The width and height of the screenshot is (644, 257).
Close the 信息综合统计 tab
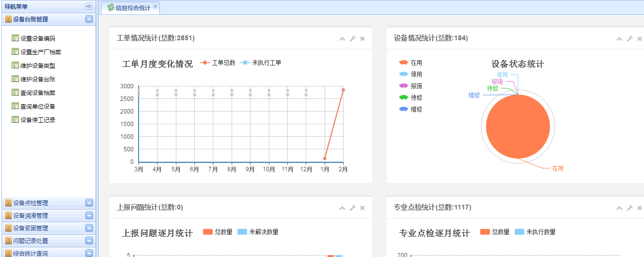pos(155,6)
